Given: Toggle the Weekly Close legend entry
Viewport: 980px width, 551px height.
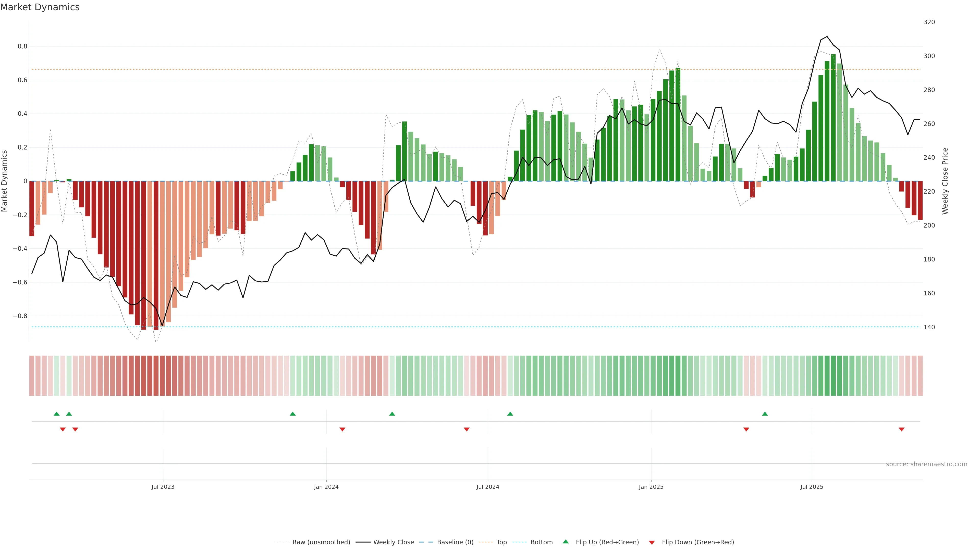Looking at the screenshot, I should pos(393,542).
